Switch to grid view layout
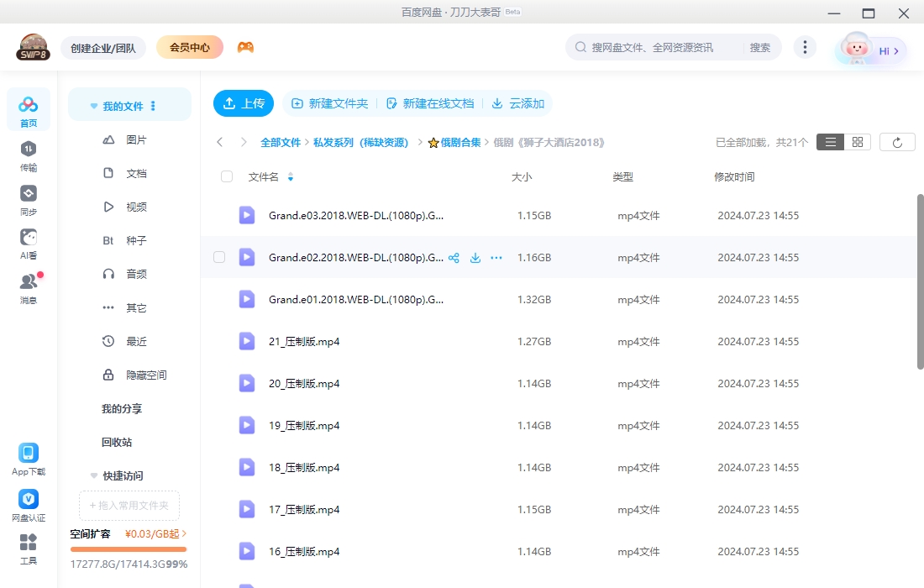The height and width of the screenshot is (588, 924). coord(857,141)
